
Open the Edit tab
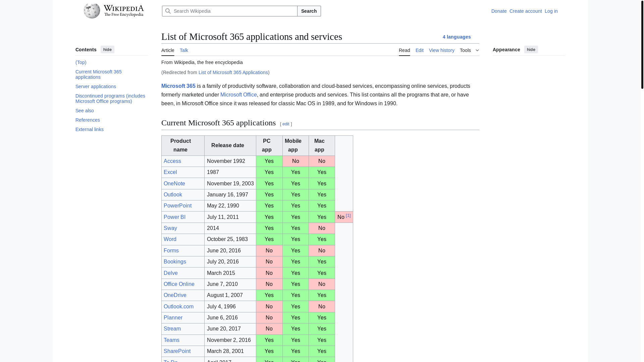tap(419, 50)
